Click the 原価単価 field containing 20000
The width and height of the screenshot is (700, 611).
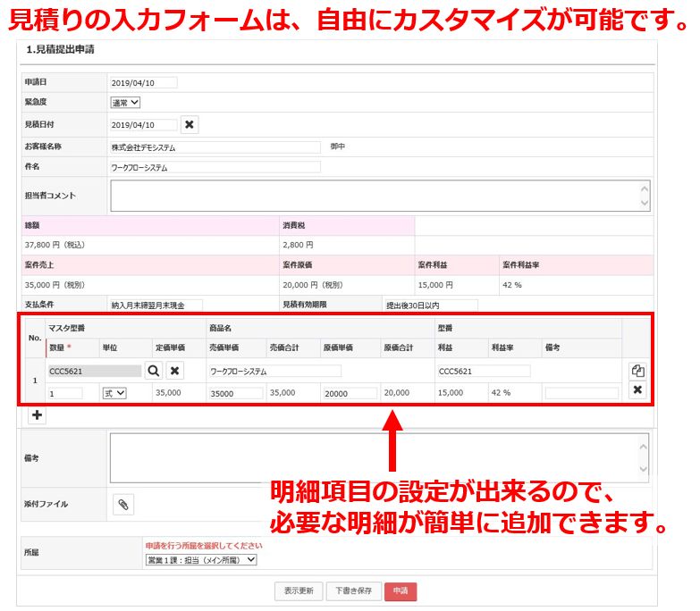tap(349, 393)
